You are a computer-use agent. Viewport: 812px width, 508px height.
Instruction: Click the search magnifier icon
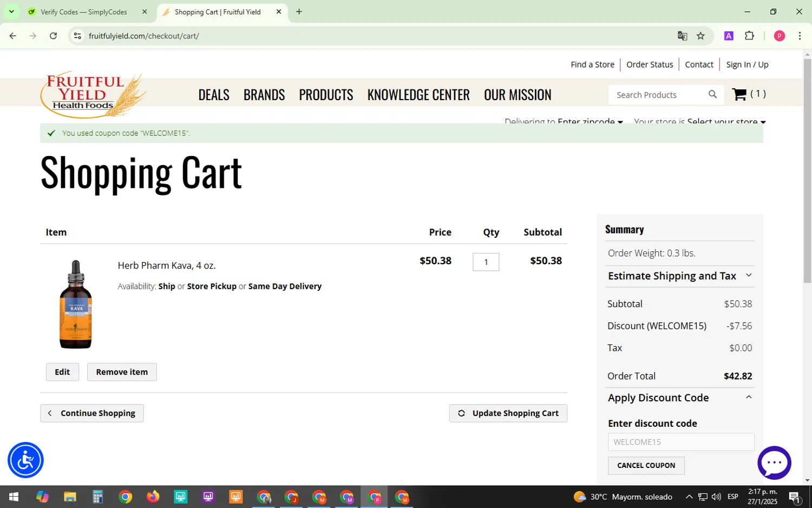click(712, 94)
